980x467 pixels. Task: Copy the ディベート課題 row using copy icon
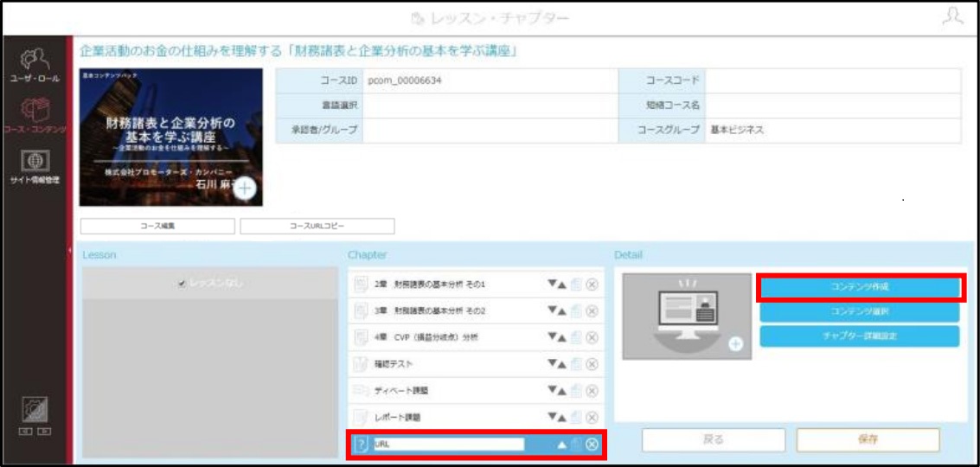coord(576,391)
